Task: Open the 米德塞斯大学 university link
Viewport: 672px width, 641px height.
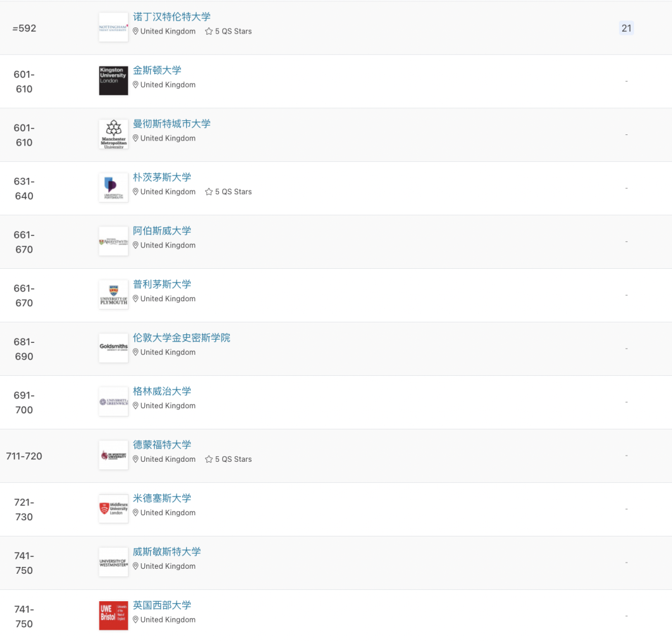Action: pos(162,498)
